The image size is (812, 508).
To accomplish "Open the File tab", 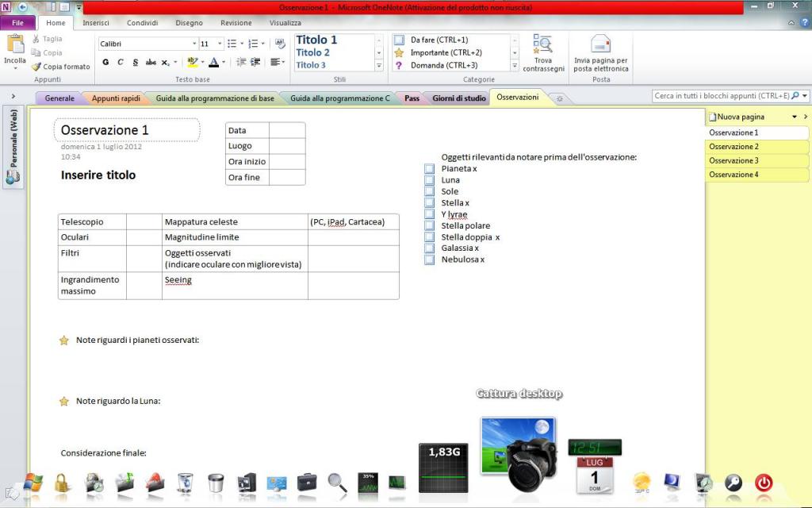I will (17, 23).
